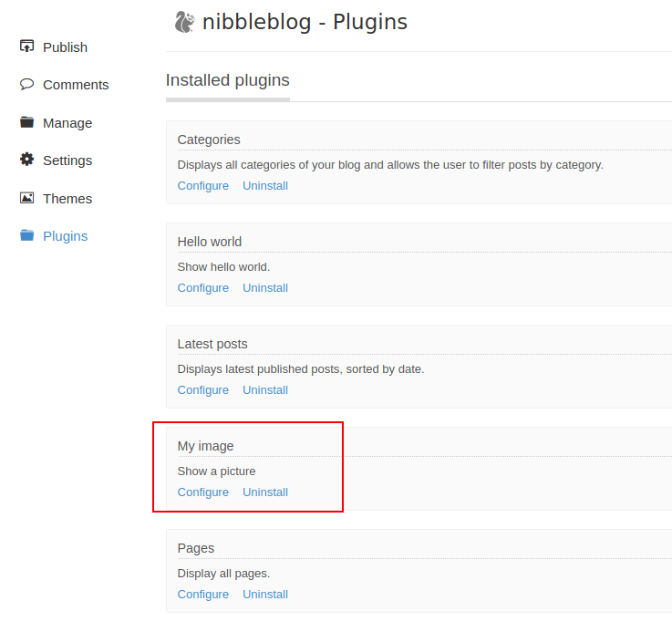Image resolution: width=672 pixels, height=632 pixels.
Task: Select the Plugins menu item
Action: point(65,236)
